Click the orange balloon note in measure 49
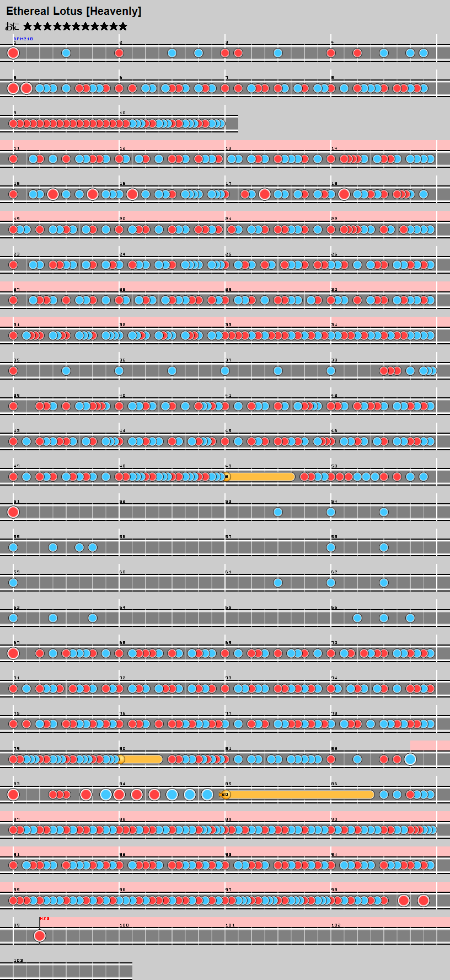450x980 pixels. (x=260, y=477)
